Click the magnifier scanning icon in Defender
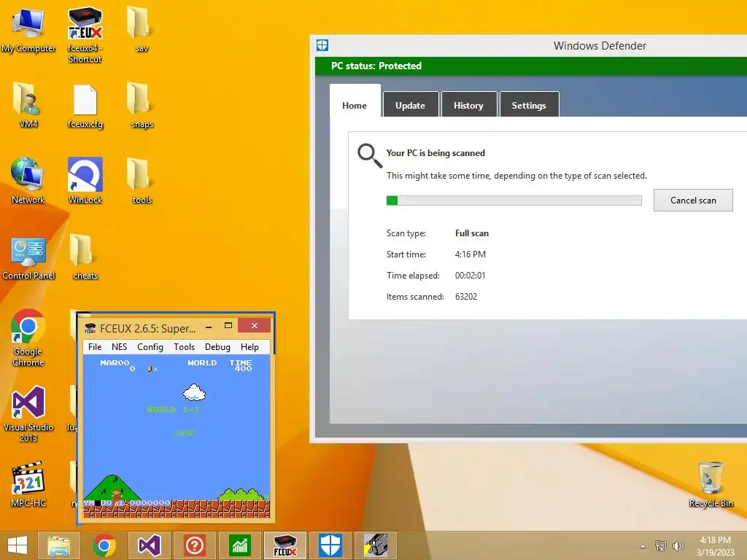 370,156
